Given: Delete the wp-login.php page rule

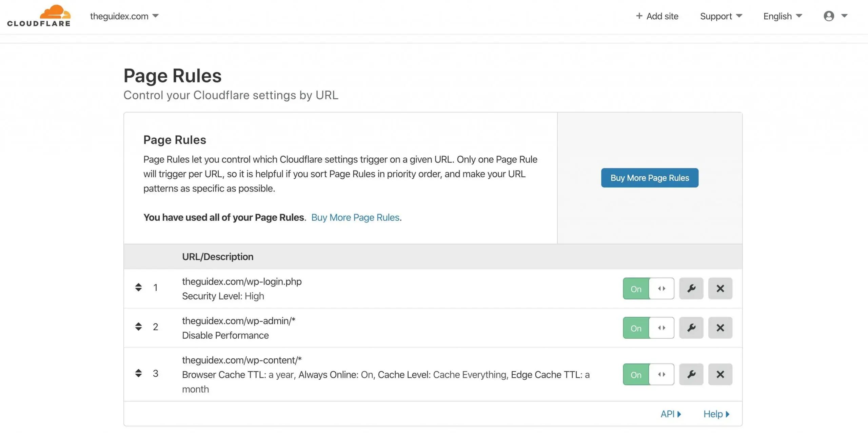Looking at the screenshot, I should pos(720,288).
